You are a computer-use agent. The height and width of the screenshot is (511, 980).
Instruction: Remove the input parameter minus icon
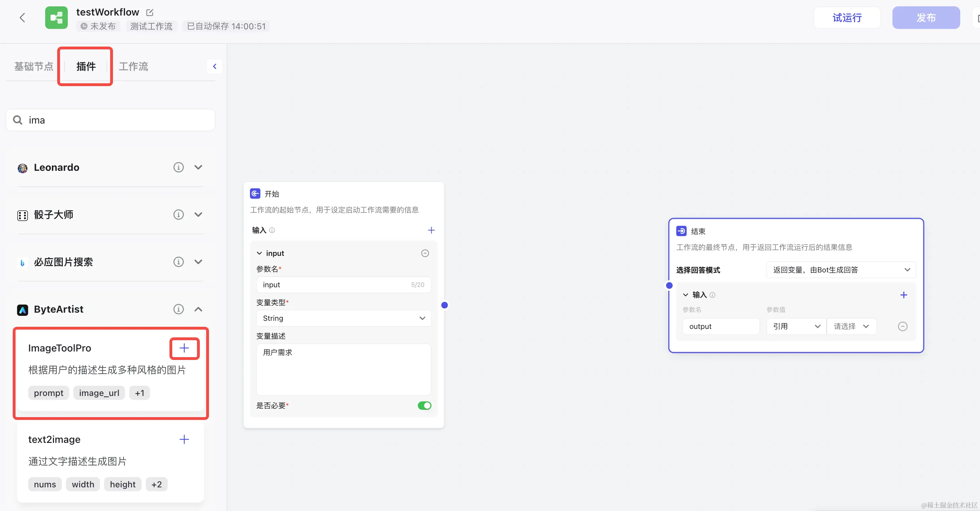425,253
